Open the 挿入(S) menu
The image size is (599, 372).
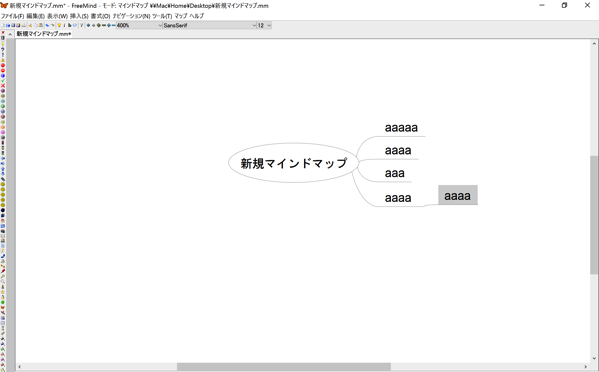tap(79, 16)
